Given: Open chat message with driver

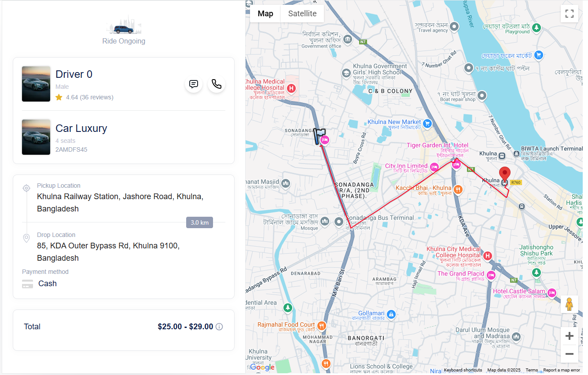Looking at the screenshot, I should [x=194, y=84].
